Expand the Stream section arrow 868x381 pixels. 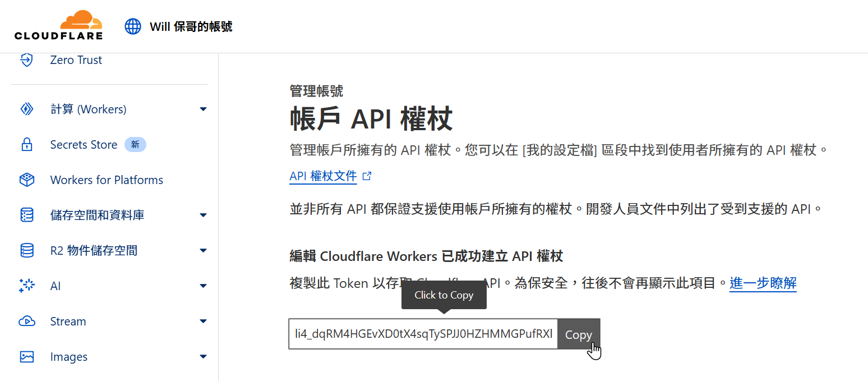pos(204,322)
